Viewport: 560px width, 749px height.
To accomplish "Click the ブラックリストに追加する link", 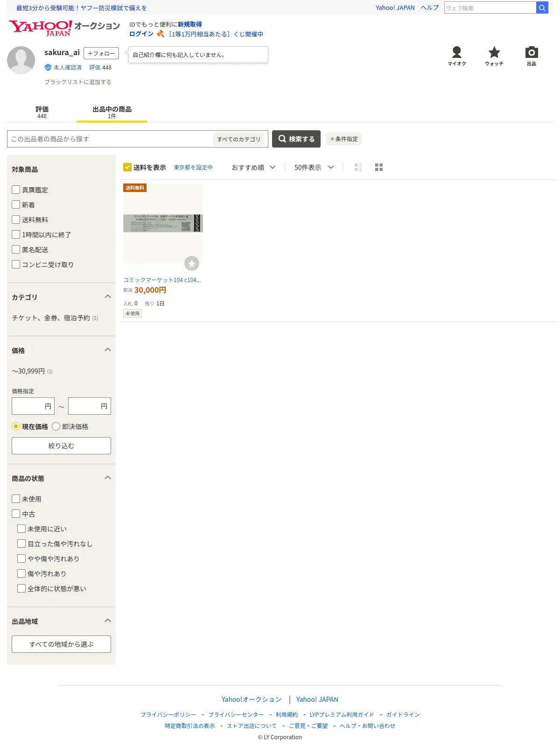I will click(x=77, y=82).
